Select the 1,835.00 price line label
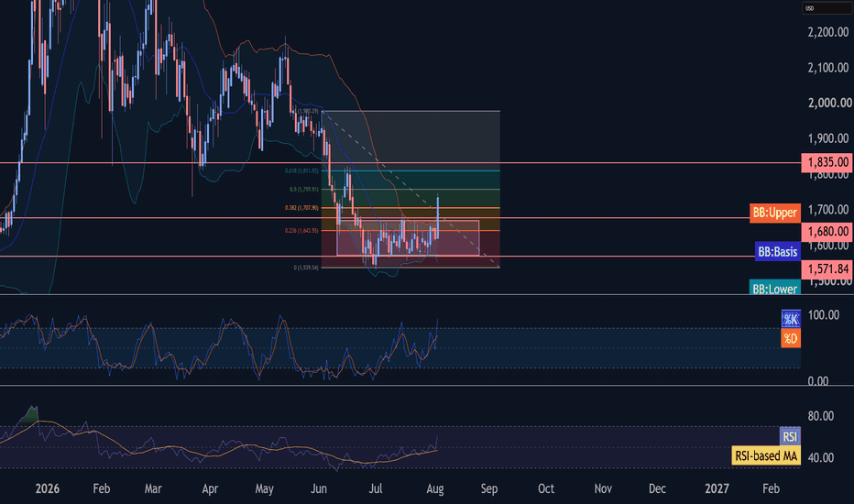The height and width of the screenshot is (504, 854). tap(827, 162)
